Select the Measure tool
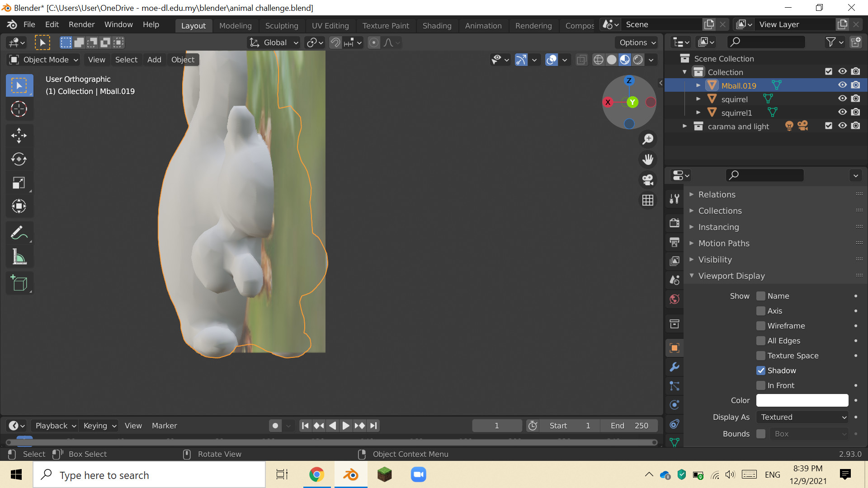This screenshot has height=488, width=868. pyautogui.click(x=19, y=256)
